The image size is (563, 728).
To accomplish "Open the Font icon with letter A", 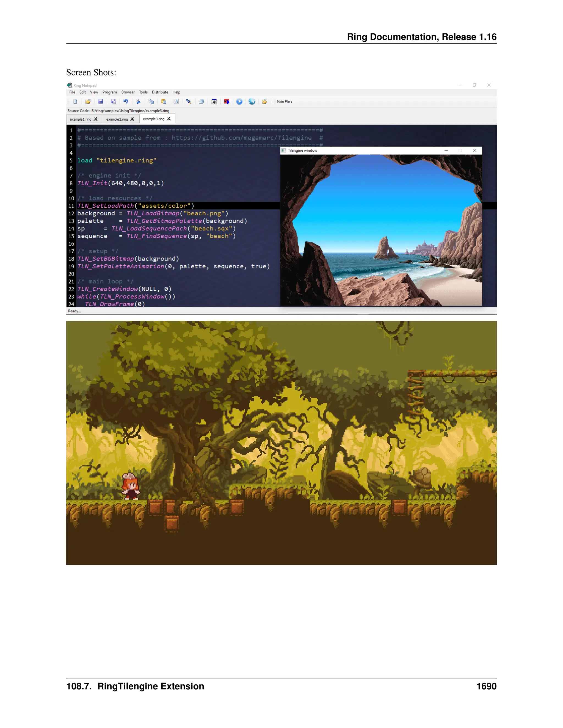I will tap(176, 102).
